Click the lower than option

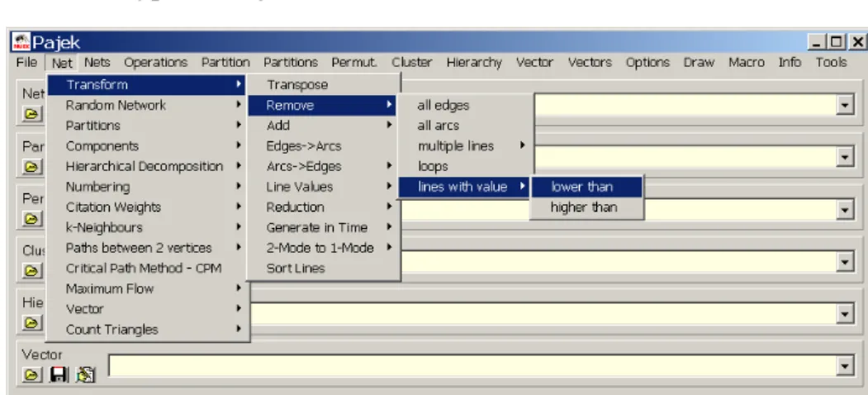point(586,187)
